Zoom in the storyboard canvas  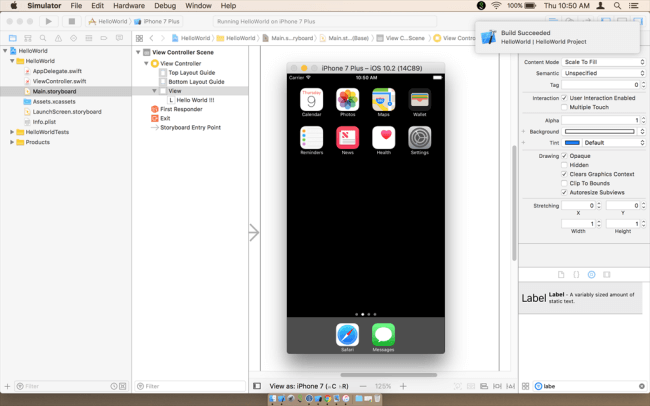(x=403, y=386)
